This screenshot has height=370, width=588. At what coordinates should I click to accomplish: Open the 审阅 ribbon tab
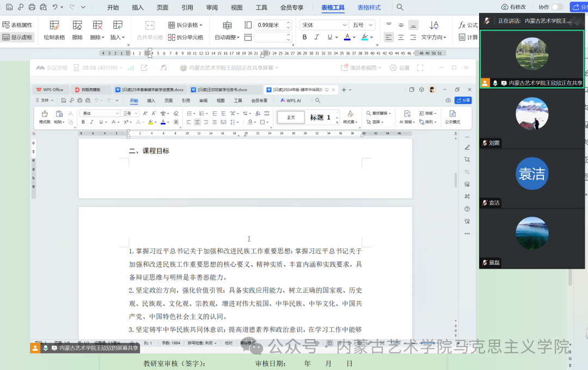(211, 8)
